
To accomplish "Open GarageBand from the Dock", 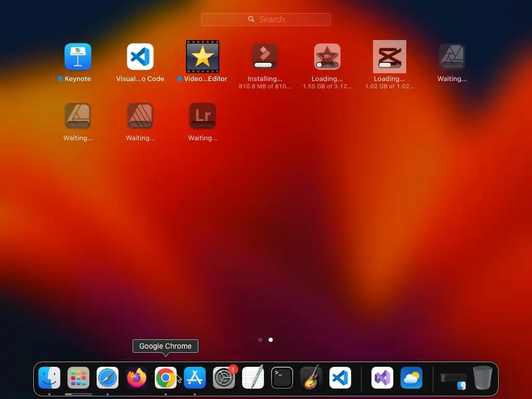I will coord(311,378).
